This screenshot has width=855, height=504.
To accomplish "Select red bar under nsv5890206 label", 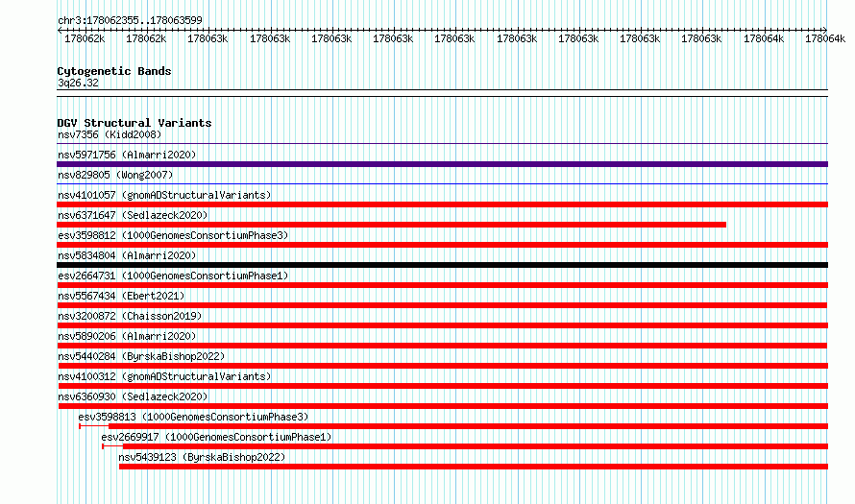I will tap(442, 346).
